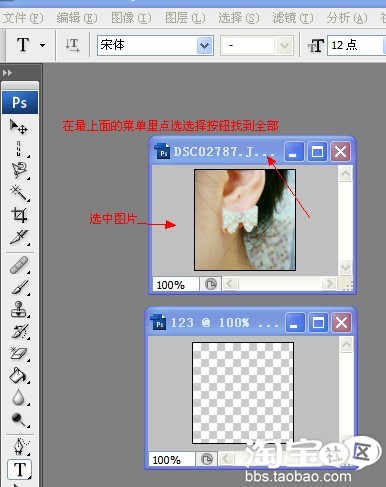Select the Move tool
This screenshot has height=487, width=386.
(x=19, y=127)
